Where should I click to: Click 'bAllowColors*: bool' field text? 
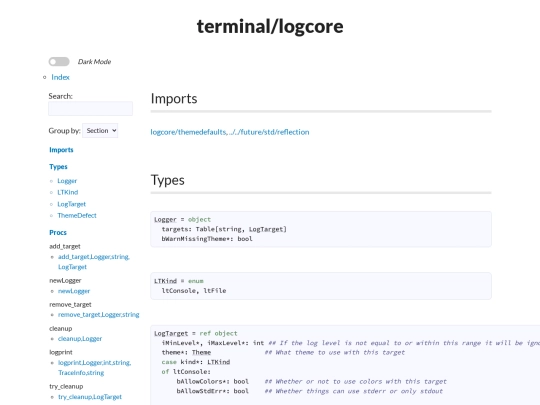212,381
